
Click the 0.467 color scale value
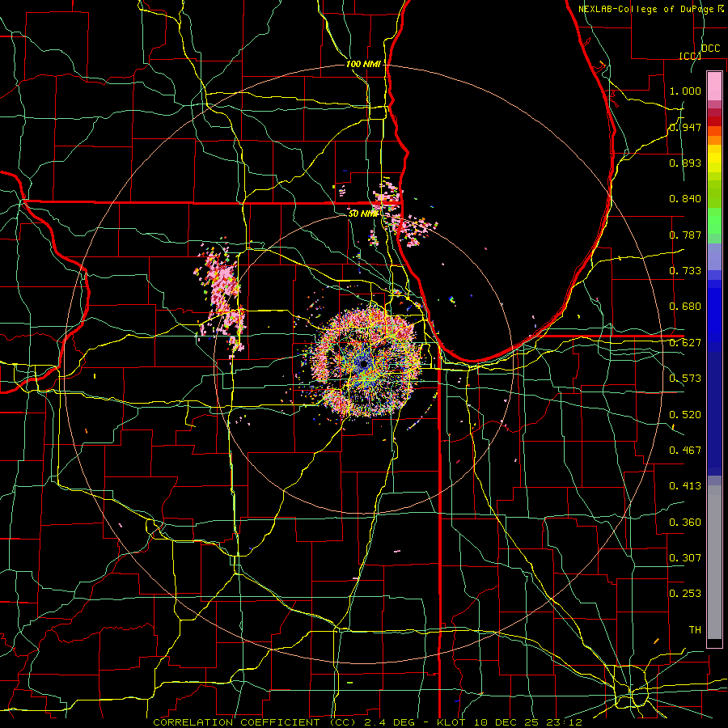coord(685,451)
